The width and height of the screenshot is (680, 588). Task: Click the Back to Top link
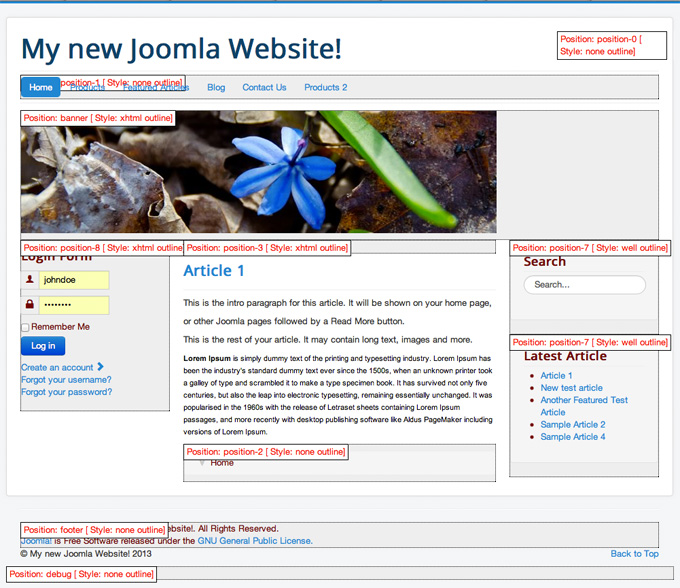click(634, 553)
